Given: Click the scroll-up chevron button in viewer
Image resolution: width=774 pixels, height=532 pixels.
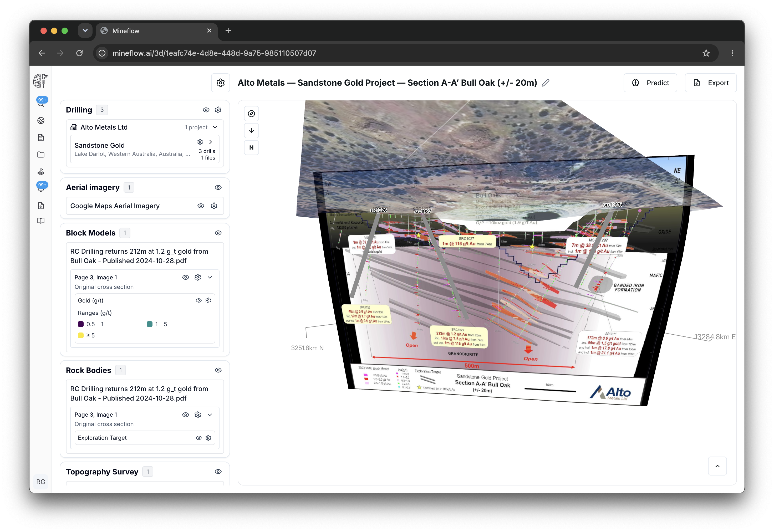Looking at the screenshot, I should (717, 466).
